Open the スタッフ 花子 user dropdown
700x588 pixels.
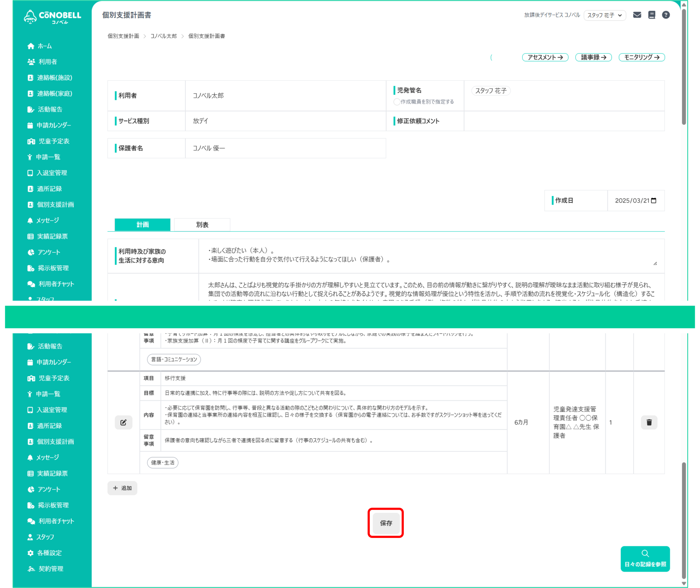[604, 15]
